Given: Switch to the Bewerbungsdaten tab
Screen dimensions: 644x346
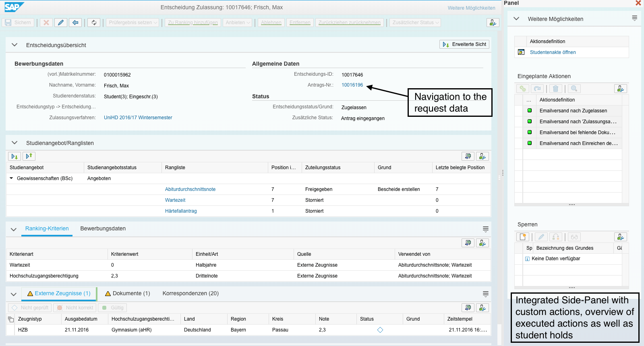Looking at the screenshot, I should click(x=103, y=228).
